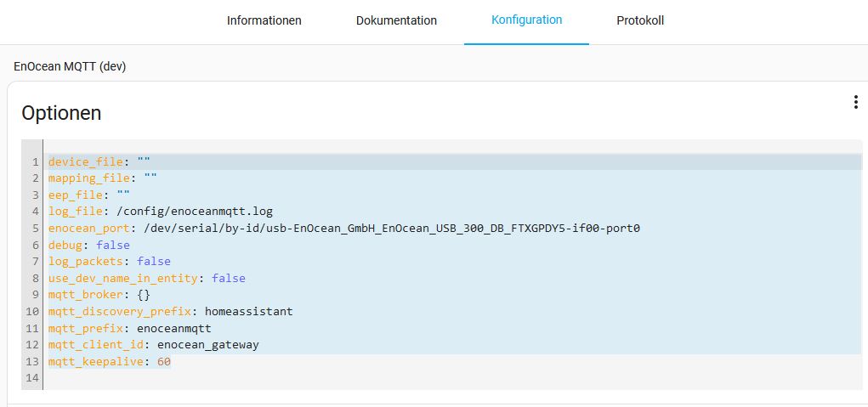868x407 pixels.
Task: Place cursor in mapping_file empty quotes value
Action: point(150,178)
